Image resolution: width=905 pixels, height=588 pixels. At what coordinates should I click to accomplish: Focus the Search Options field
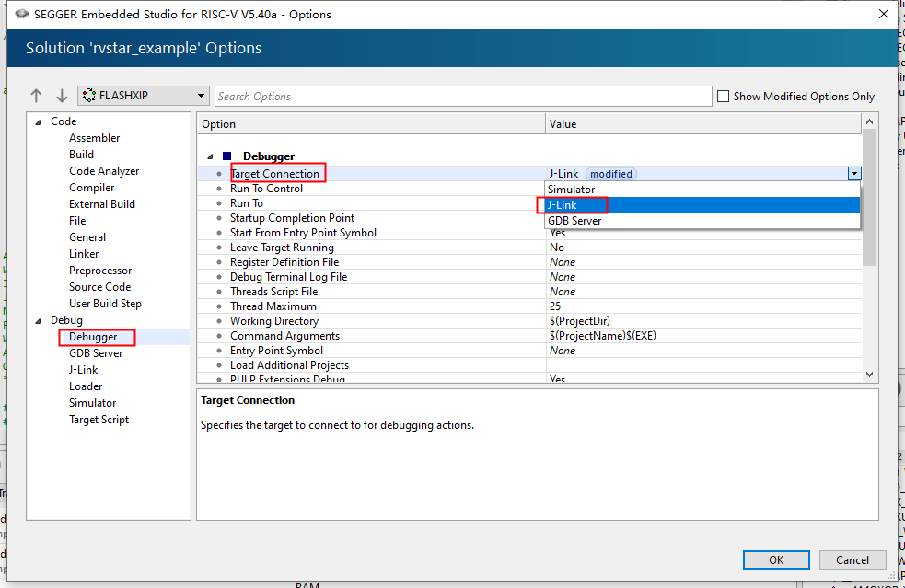click(x=463, y=97)
